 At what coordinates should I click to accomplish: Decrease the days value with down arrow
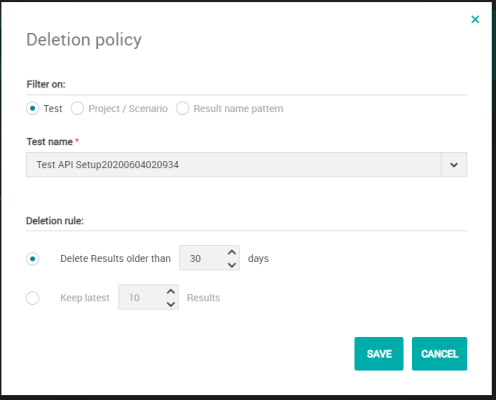pos(232,265)
